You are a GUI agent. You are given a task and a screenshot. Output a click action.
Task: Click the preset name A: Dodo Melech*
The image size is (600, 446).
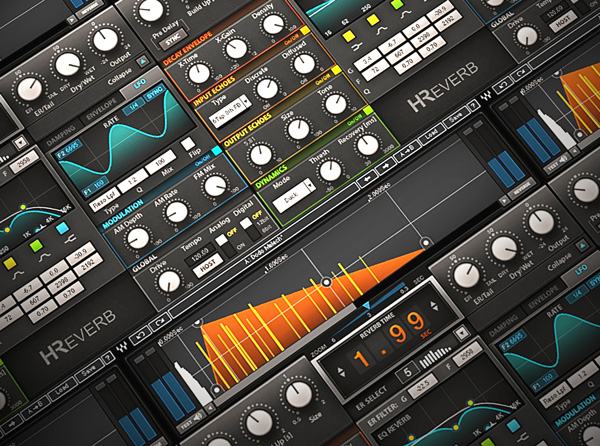click(x=264, y=249)
